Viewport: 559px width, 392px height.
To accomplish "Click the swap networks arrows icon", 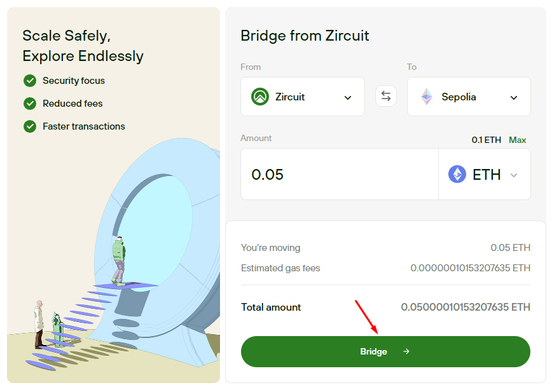I will coord(386,97).
